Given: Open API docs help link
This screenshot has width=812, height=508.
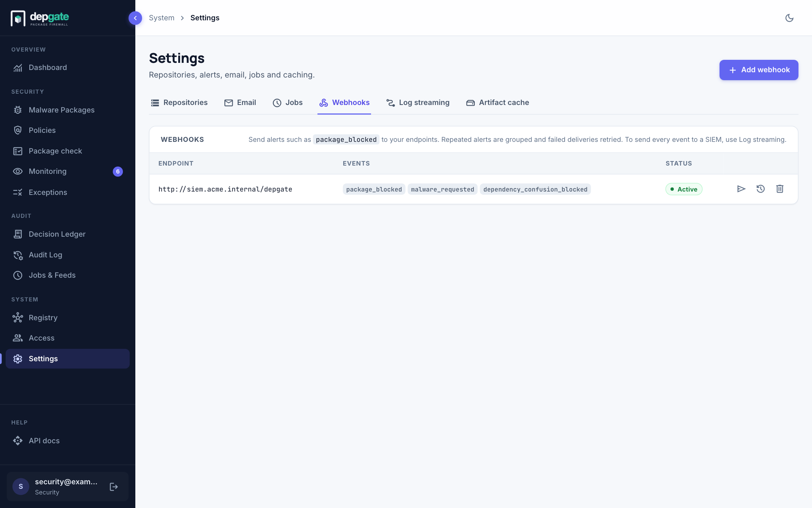Looking at the screenshot, I should (68, 441).
